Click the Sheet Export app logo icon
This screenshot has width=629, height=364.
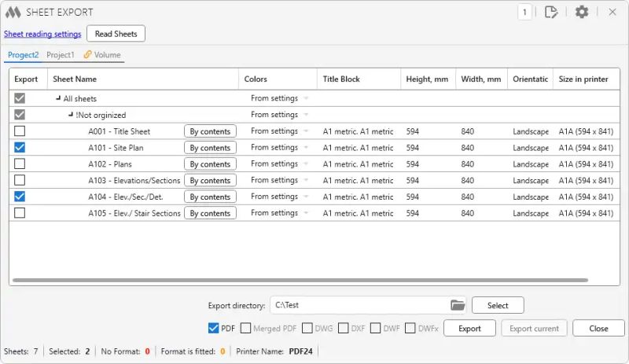(x=13, y=12)
